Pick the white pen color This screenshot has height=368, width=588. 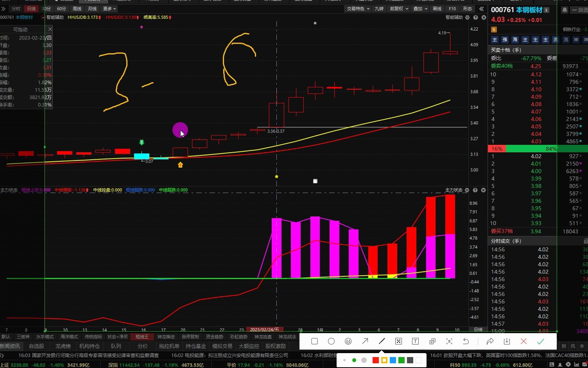[418, 360]
